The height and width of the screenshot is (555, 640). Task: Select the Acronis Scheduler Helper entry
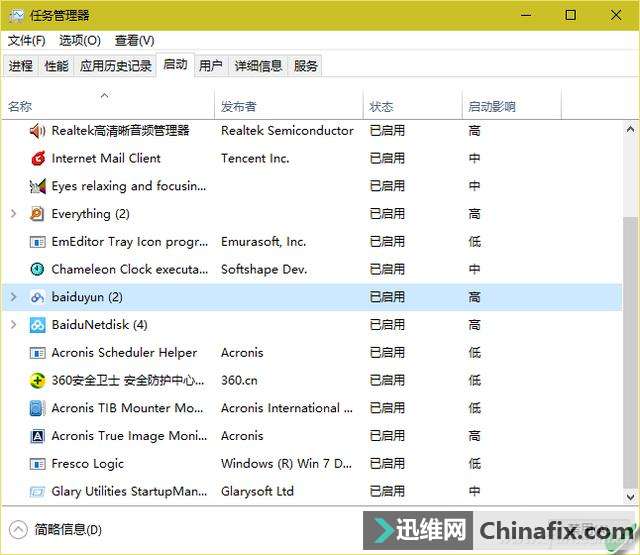124,353
